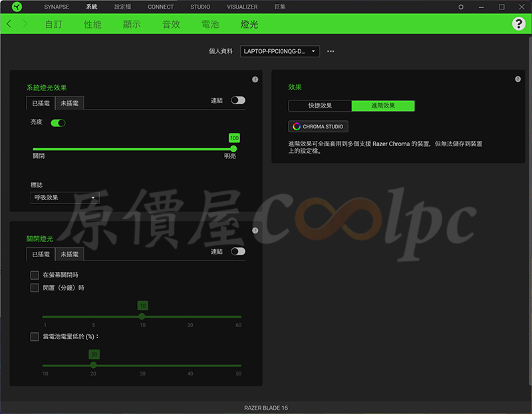Click the 明亮 label under brightness slider
This screenshot has height=414, width=532.
pos(229,156)
